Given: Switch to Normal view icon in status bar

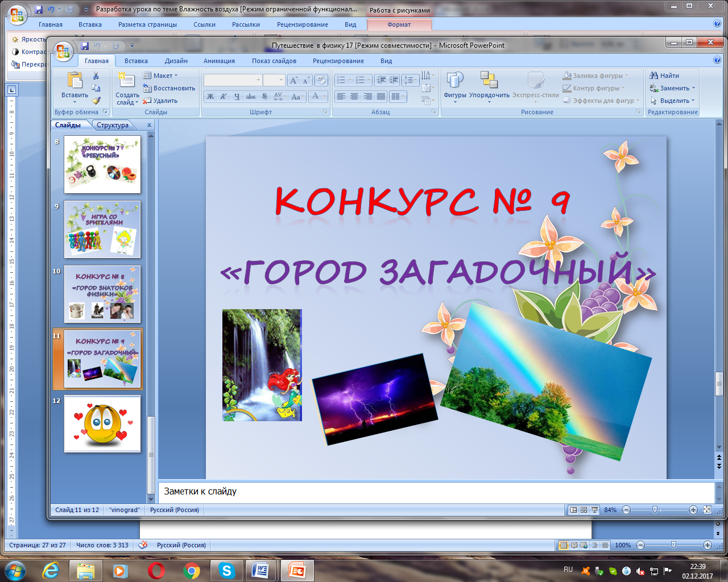Looking at the screenshot, I should coord(573,510).
